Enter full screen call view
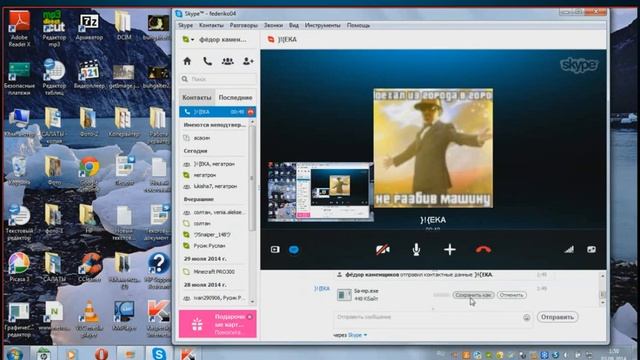640x360 pixels. [591, 249]
